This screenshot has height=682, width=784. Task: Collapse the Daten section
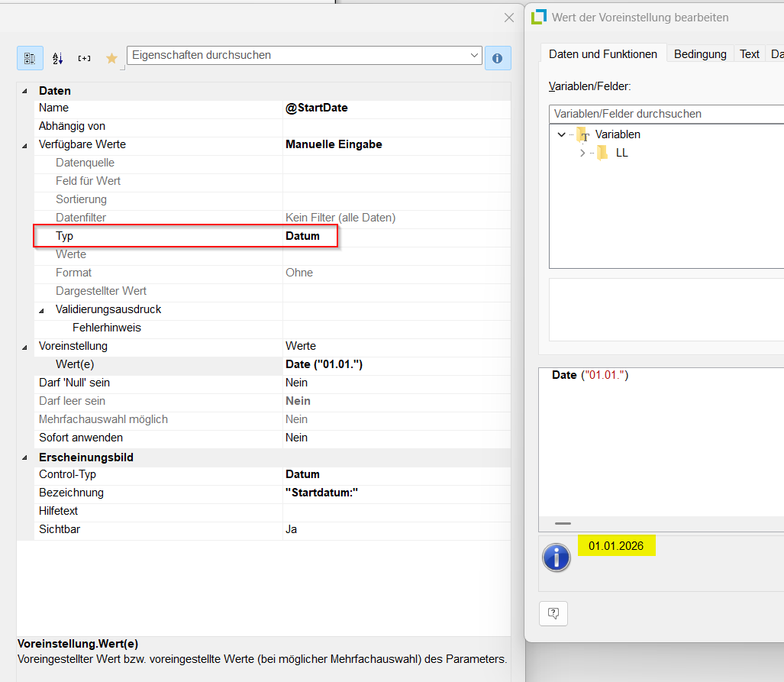pos(25,92)
